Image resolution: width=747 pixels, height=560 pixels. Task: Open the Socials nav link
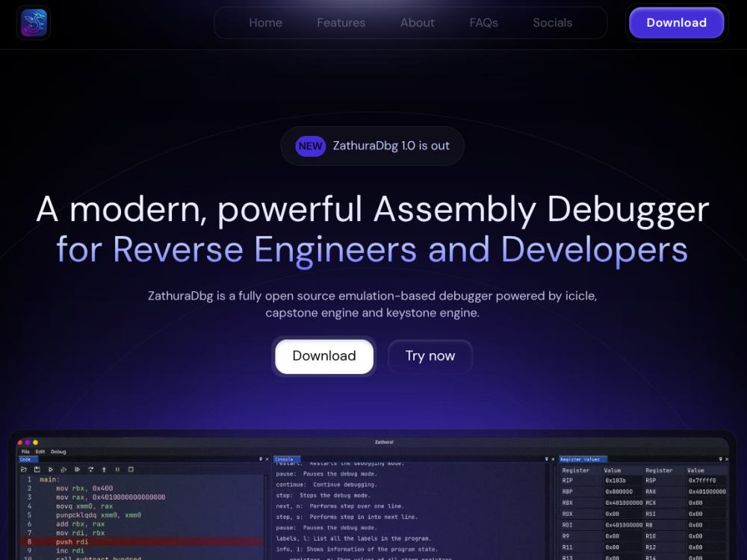click(553, 23)
